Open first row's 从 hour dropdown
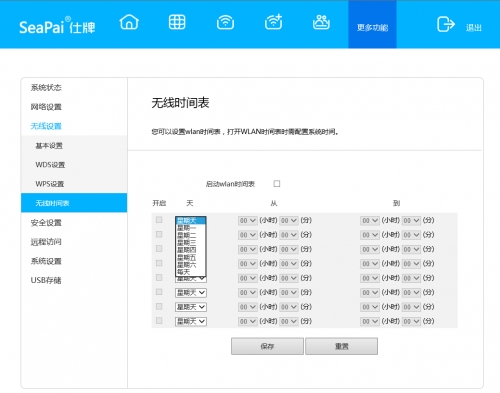Screen dimensions: 500x393 coord(248,220)
